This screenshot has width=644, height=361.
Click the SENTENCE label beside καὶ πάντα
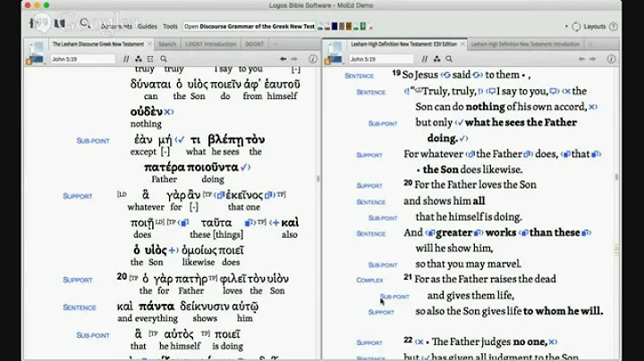point(80,307)
